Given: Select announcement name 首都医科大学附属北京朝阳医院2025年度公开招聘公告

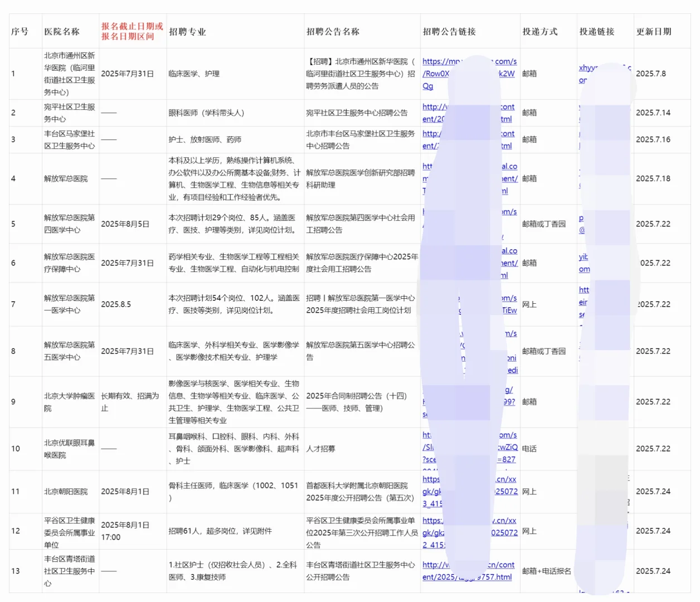Looking at the screenshot, I should pyautogui.click(x=360, y=492).
